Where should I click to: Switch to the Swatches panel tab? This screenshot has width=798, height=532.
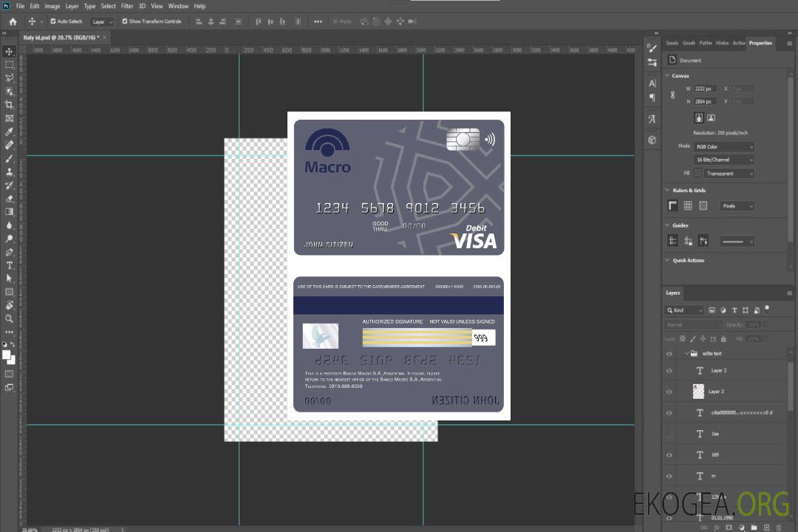(x=672, y=44)
